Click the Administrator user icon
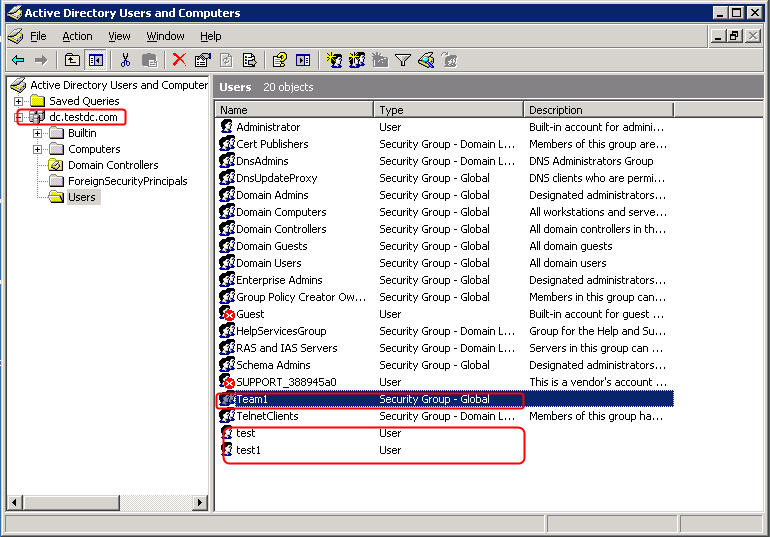770x537 pixels. (x=226, y=127)
